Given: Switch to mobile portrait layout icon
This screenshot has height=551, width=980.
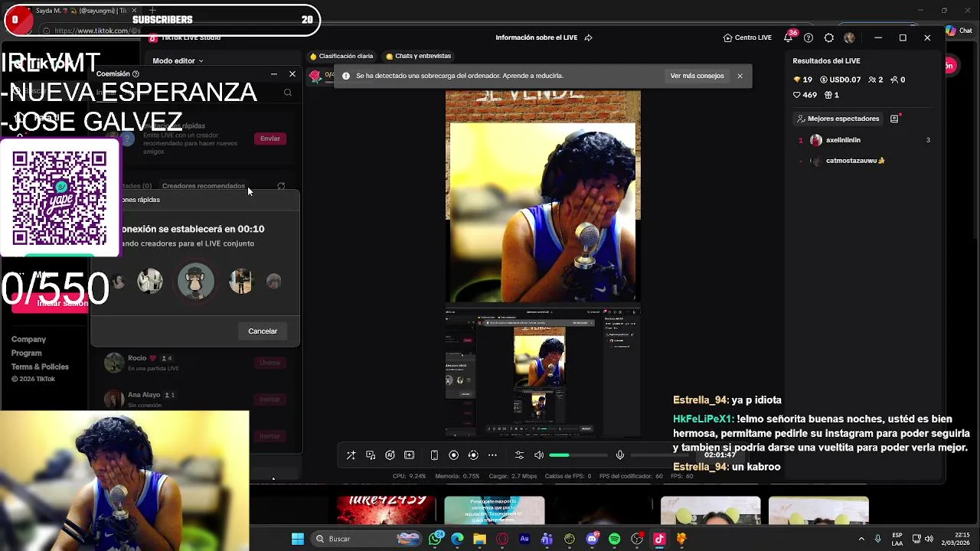Looking at the screenshot, I should coord(434,455).
